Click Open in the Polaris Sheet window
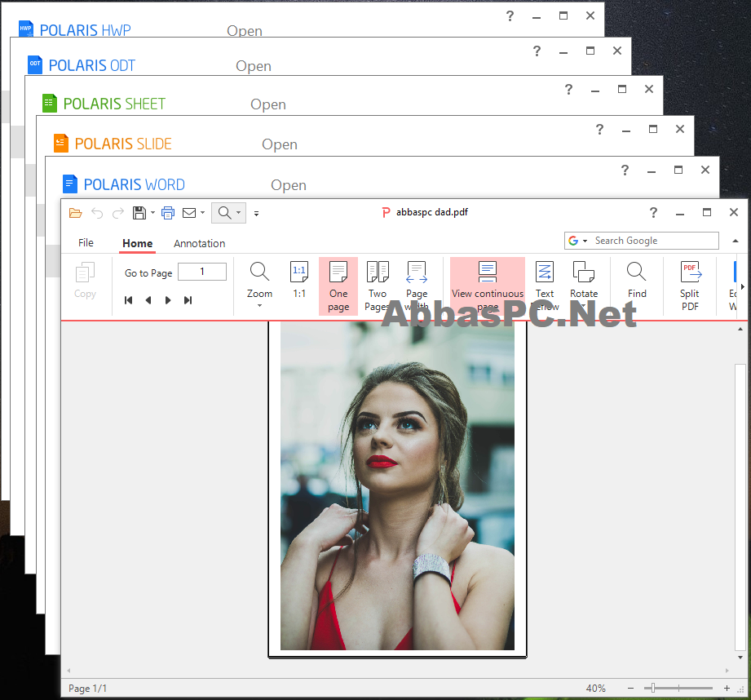 coord(268,104)
